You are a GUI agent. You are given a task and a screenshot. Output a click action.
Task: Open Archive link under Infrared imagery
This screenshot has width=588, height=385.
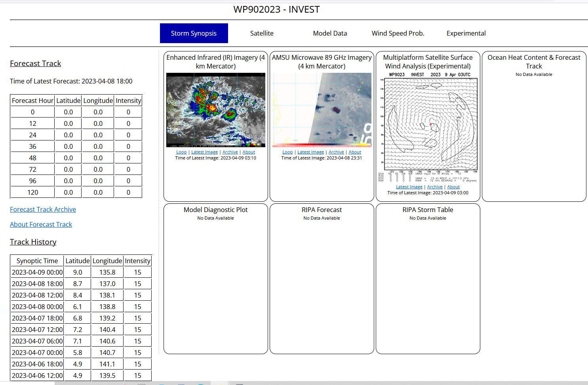[230, 152]
